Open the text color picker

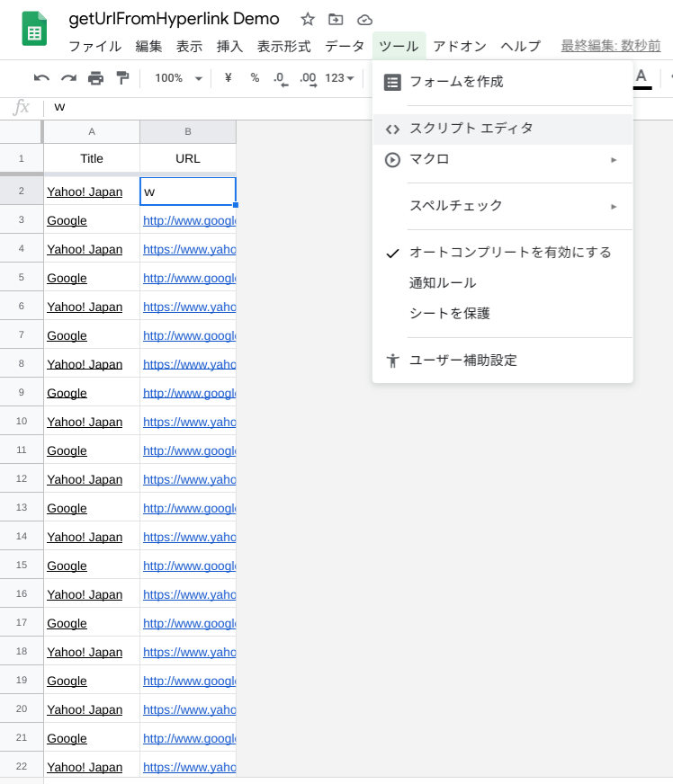point(642,79)
